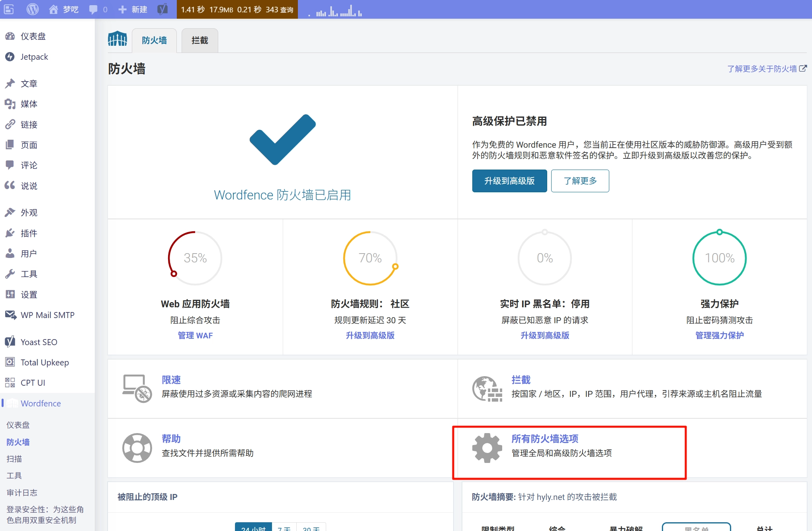The height and width of the screenshot is (531, 812).
Task: Open Jetpack icon in sidebar
Action: pos(10,57)
